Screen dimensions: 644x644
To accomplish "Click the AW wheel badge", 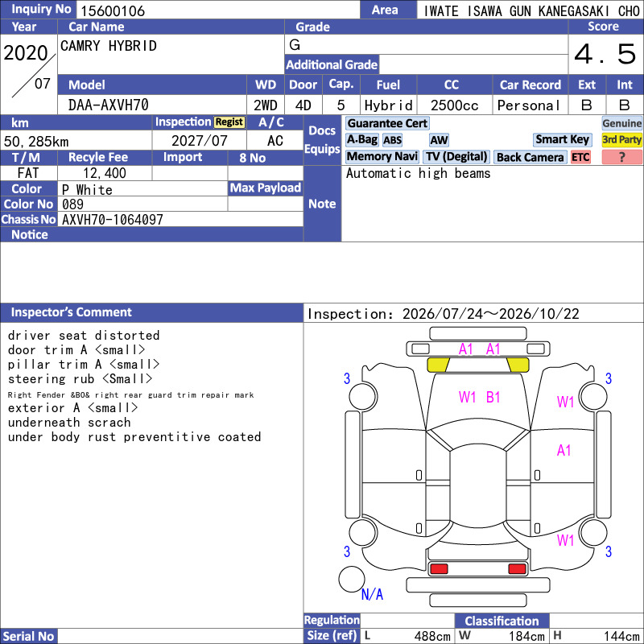I will click(x=439, y=140).
